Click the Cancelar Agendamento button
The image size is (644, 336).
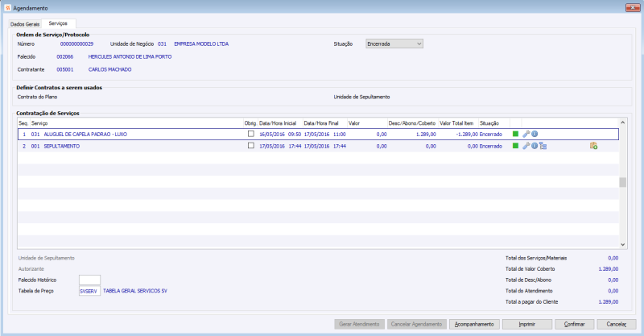pos(416,324)
